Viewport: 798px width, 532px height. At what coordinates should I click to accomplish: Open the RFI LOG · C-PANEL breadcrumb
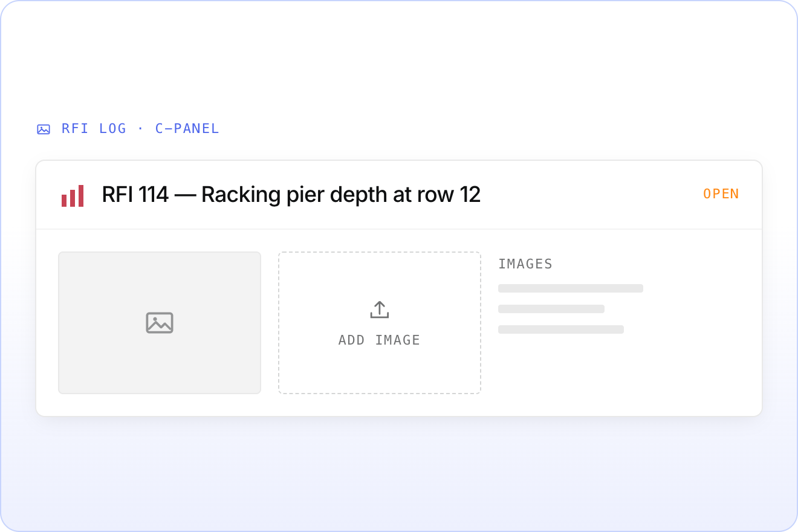pyautogui.click(x=128, y=129)
